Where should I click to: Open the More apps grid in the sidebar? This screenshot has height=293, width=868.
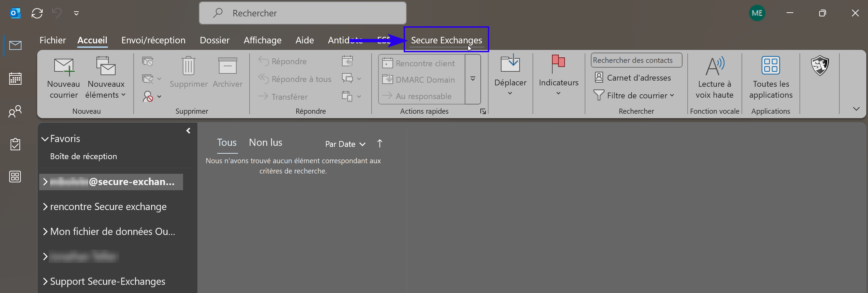coord(15,177)
